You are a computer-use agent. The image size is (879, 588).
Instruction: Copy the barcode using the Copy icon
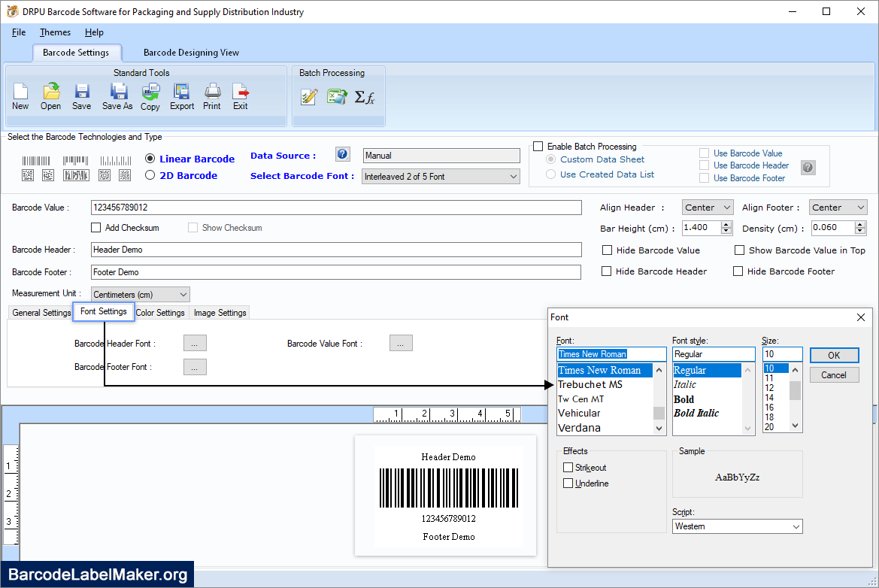tap(150, 96)
